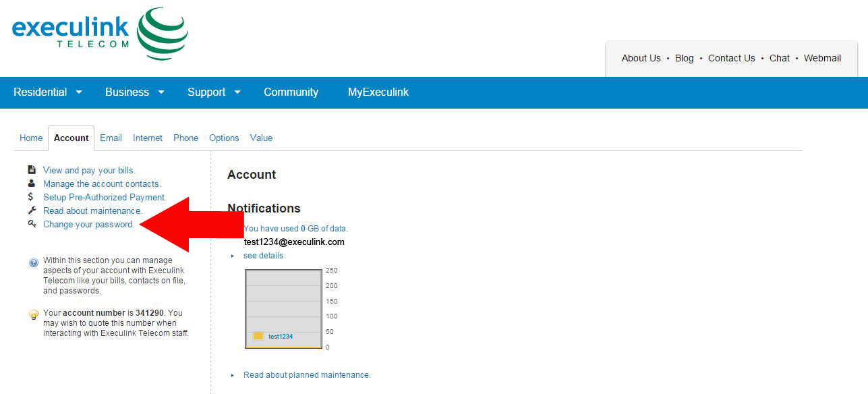Open the MyExeculink menu item
868x394 pixels.
tap(378, 92)
